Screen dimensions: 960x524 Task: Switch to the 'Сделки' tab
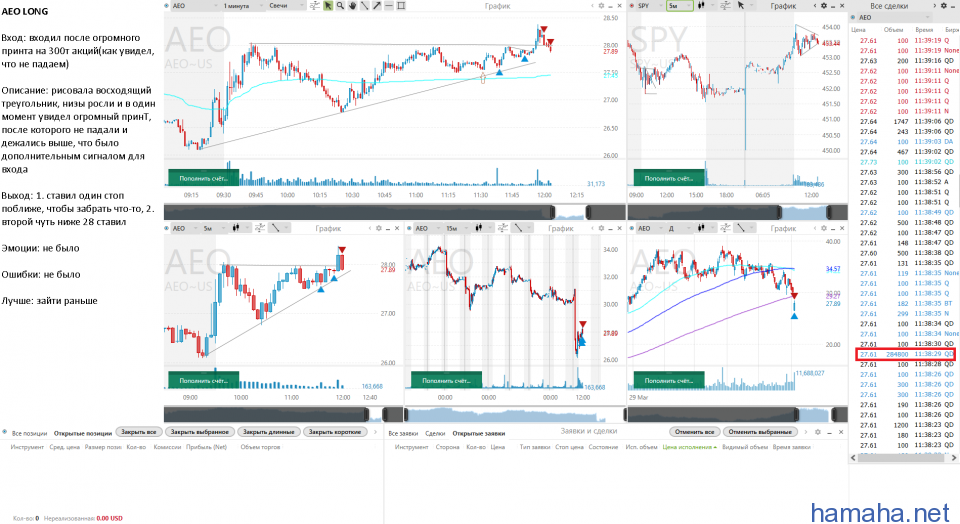click(x=435, y=433)
